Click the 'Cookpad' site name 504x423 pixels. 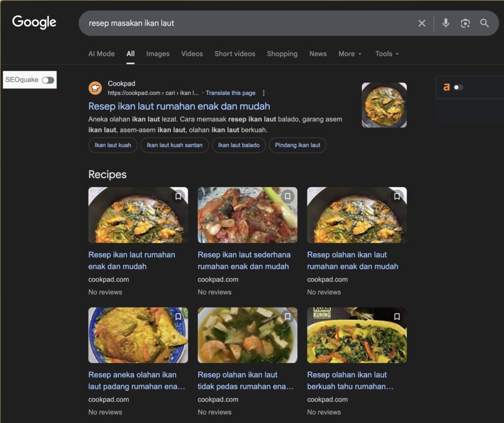pyautogui.click(x=122, y=84)
